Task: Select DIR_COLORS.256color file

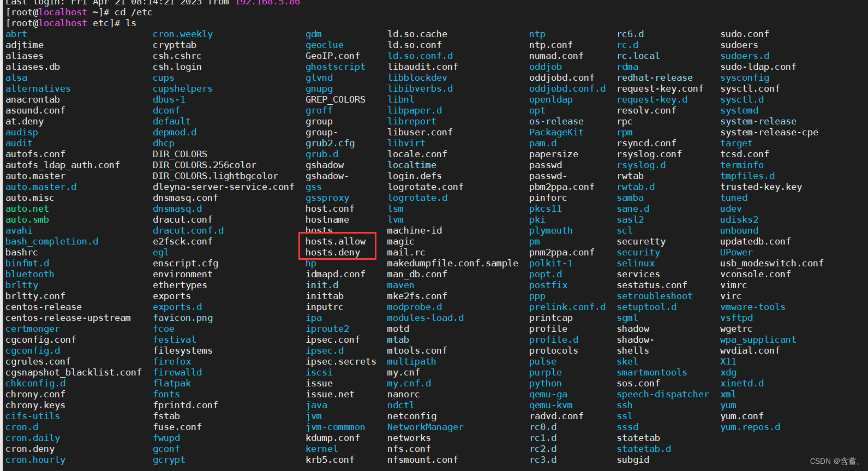Action: pos(205,165)
